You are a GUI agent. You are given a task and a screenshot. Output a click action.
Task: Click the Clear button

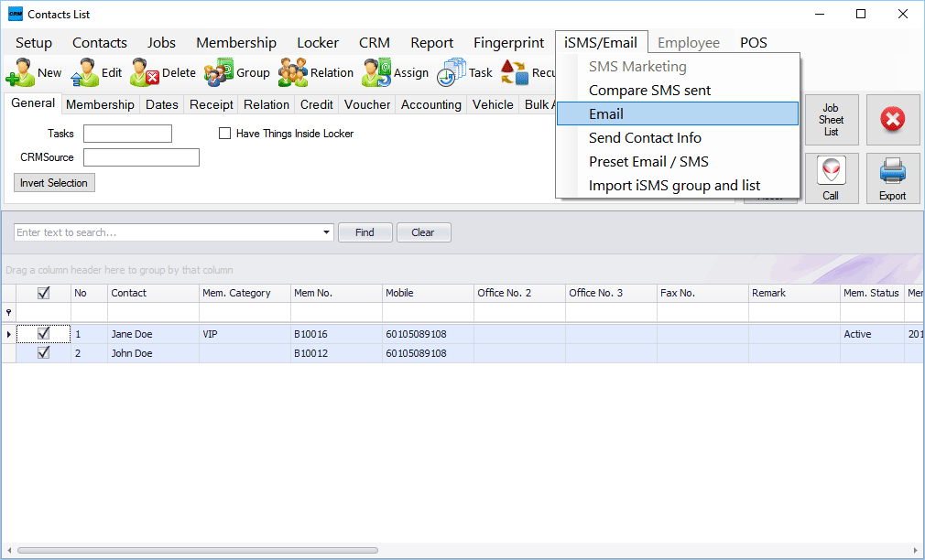tap(423, 232)
